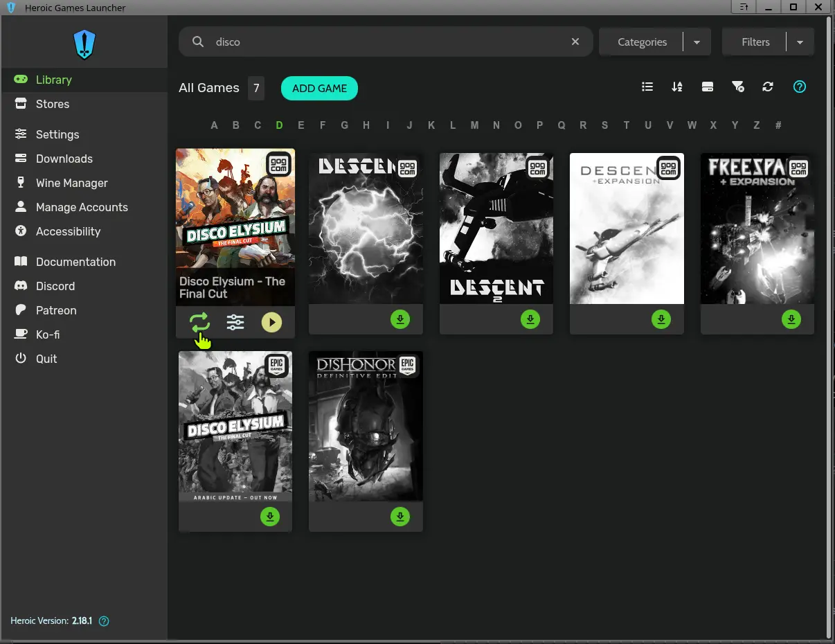835x644 pixels.
Task: Click the ADD GAME button
Action: tap(319, 88)
